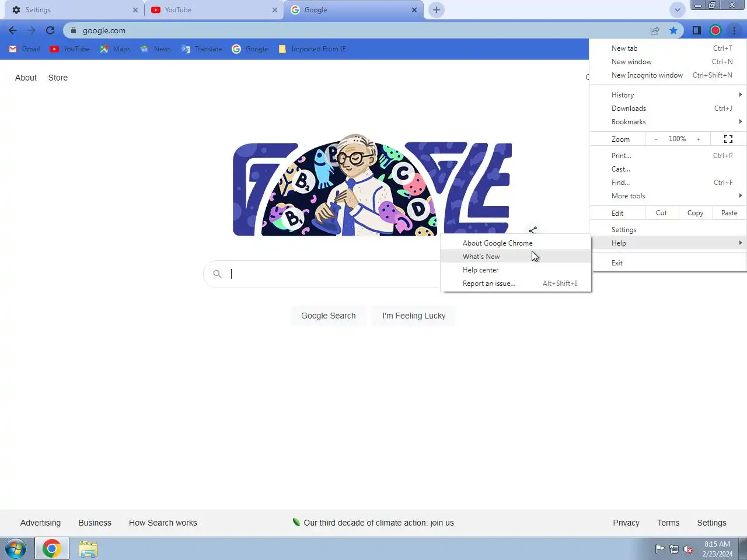Select Exit from the Chrome menu

(x=668, y=263)
